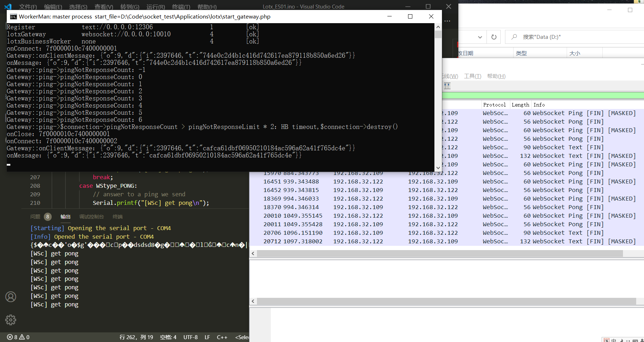
Task: Change language mode C++
Action: (x=222, y=337)
